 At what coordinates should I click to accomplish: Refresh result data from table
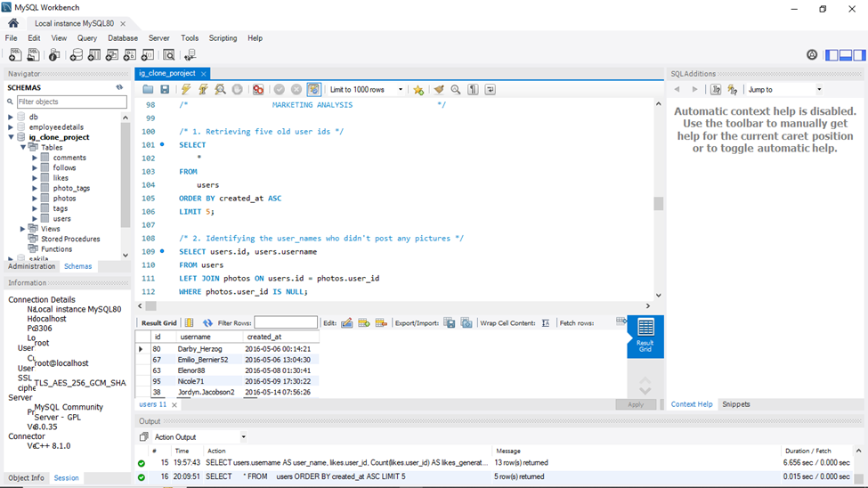click(x=207, y=323)
